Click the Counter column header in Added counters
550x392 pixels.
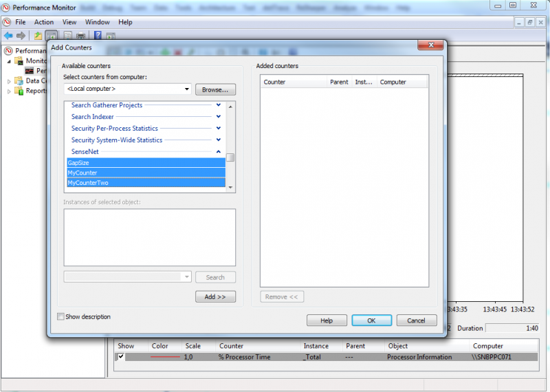294,82
